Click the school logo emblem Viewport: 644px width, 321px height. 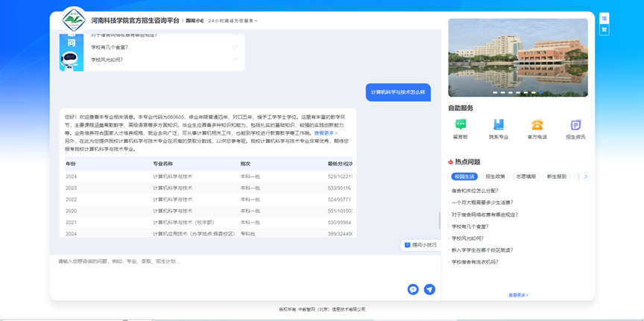click(74, 19)
